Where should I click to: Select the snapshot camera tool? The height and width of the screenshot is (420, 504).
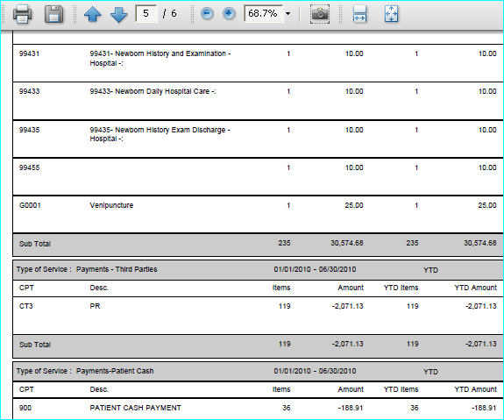[x=320, y=14]
